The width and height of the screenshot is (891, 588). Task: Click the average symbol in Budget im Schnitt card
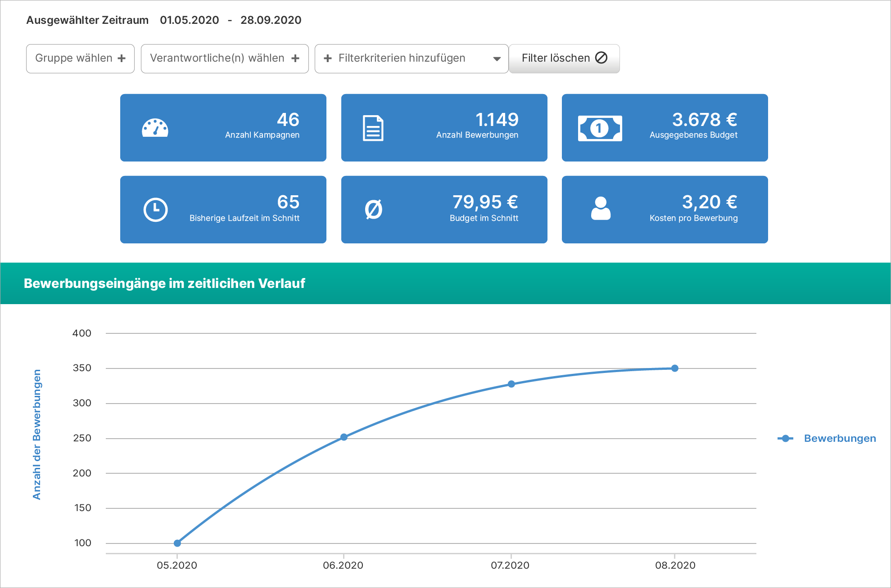tap(373, 210)
